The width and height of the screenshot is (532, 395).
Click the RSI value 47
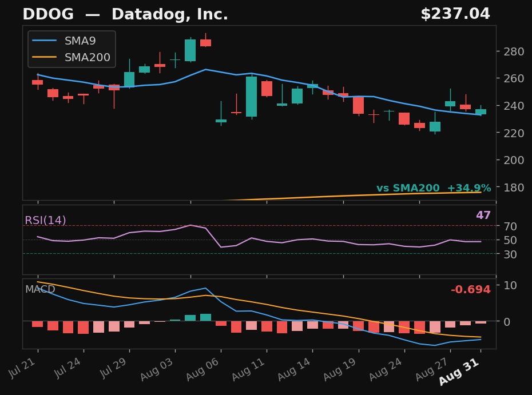[x=483, y=216]
